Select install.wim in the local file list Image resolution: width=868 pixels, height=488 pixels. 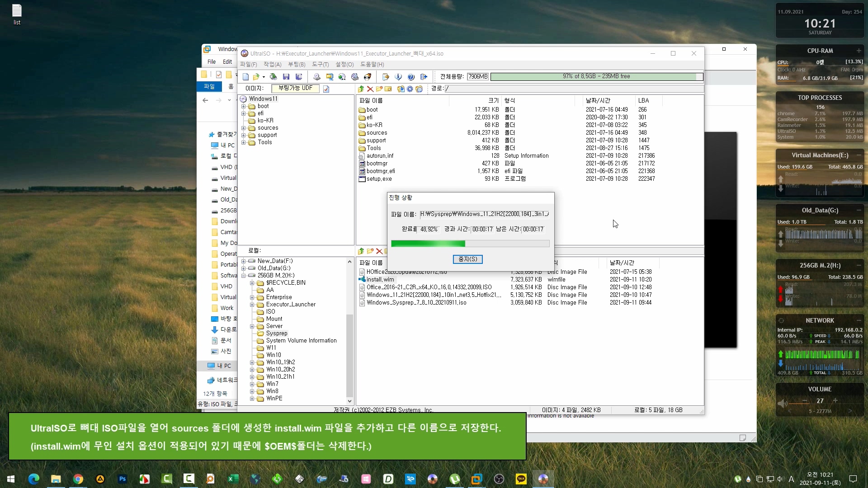coord(380,279)
